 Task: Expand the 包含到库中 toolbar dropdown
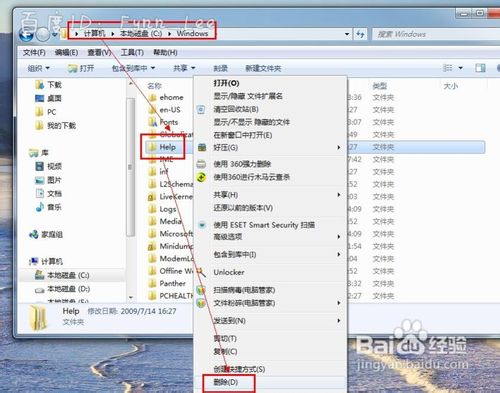[x=133, y=68]
